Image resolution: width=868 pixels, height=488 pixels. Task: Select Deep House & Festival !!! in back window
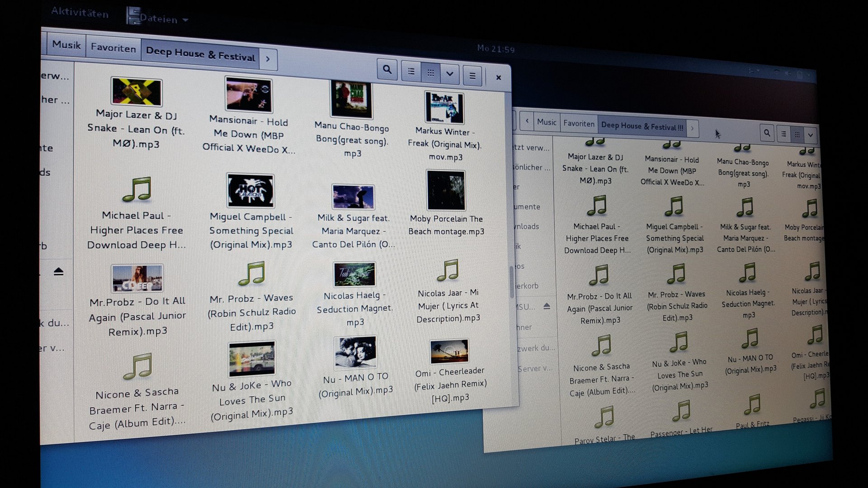pos(642,127)
